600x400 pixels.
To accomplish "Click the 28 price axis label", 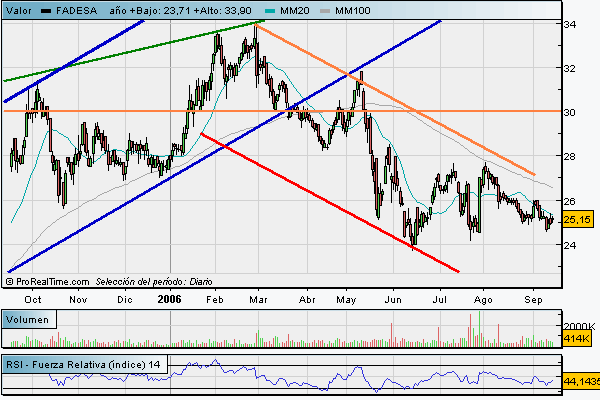I will pos(569,157).
